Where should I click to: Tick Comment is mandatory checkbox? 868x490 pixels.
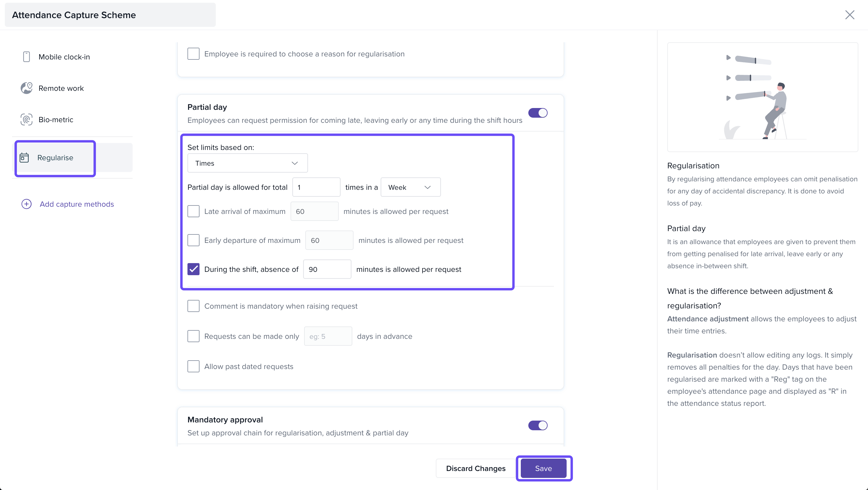pyautogui.click(x=193, y=306)
